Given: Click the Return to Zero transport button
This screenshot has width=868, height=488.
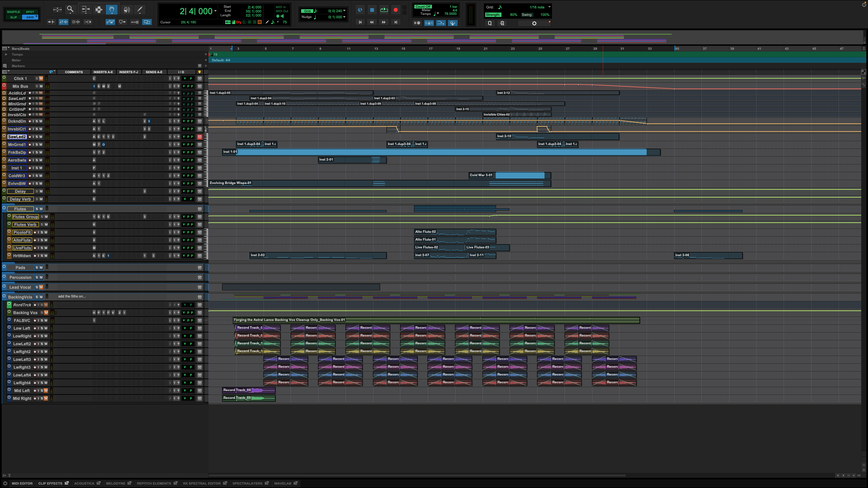Looking at the screenshot, I should coord(360,22).
